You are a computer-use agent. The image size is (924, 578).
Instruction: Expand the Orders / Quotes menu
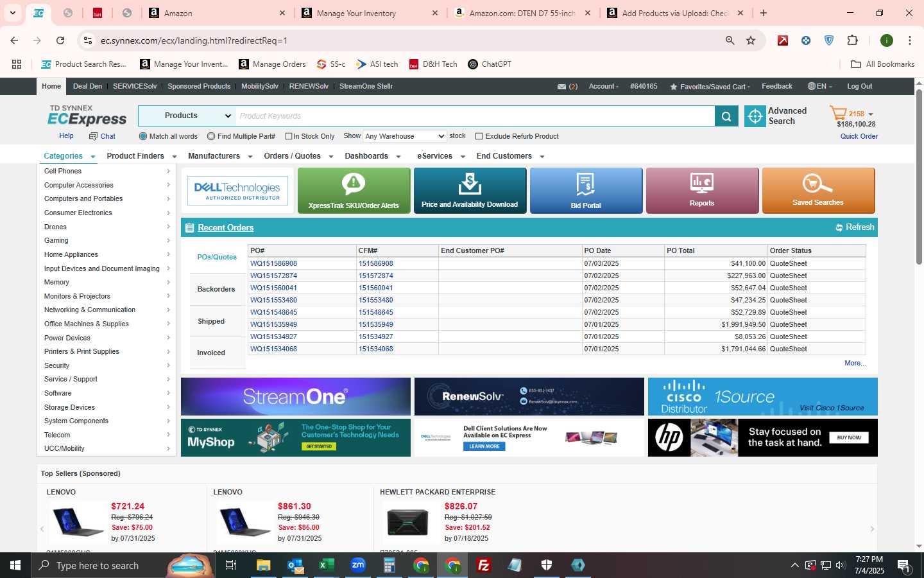point(298,156)
